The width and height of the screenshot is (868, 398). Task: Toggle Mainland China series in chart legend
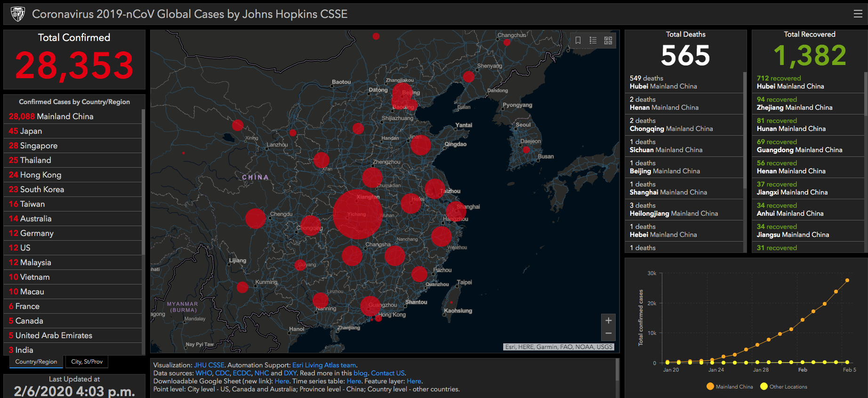pyautogui.click(x=730, y=387)
